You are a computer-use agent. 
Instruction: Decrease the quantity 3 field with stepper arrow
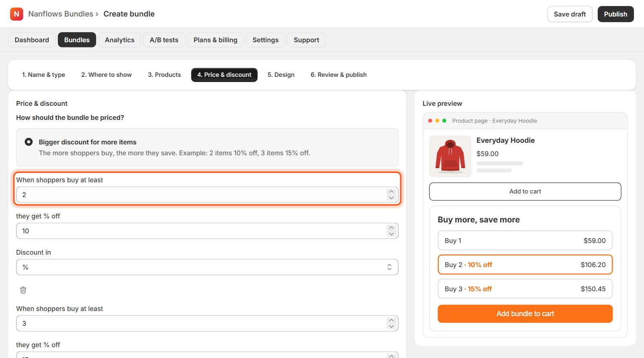click(x=391, y=327)
